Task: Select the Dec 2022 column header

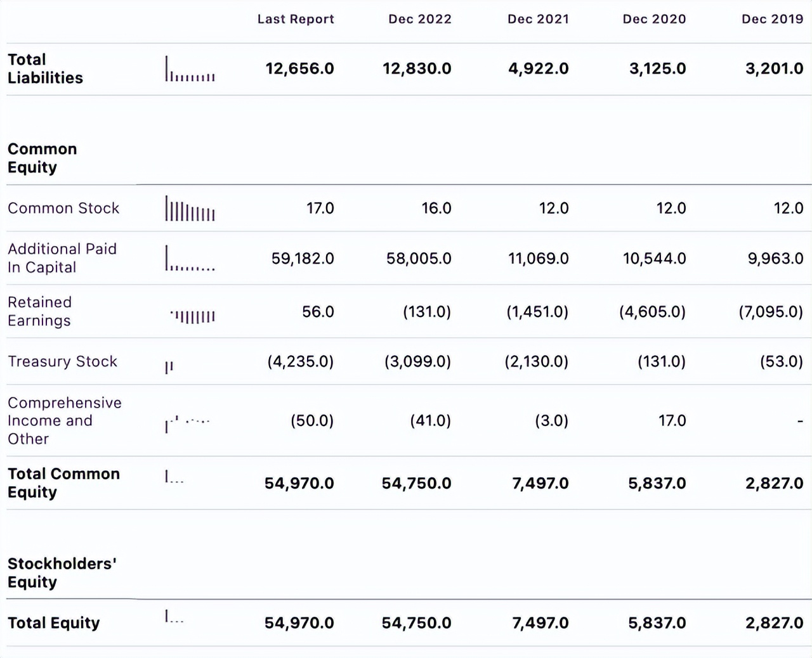Action: pyautogui.click(x=420, y=19)
